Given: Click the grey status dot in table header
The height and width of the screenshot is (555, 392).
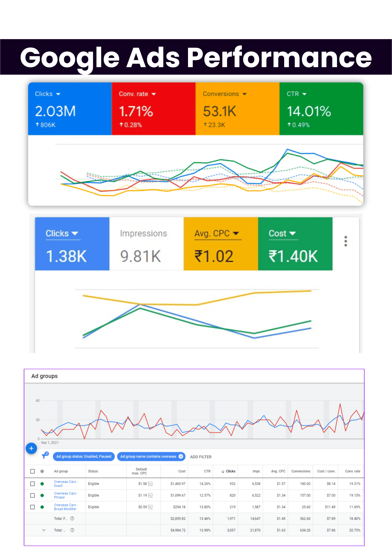Looking at the screenshot, I should tap(42, 471).
